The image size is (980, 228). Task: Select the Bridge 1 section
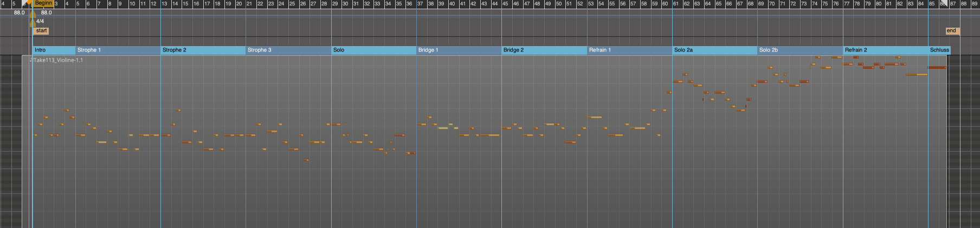coord(459,50)
